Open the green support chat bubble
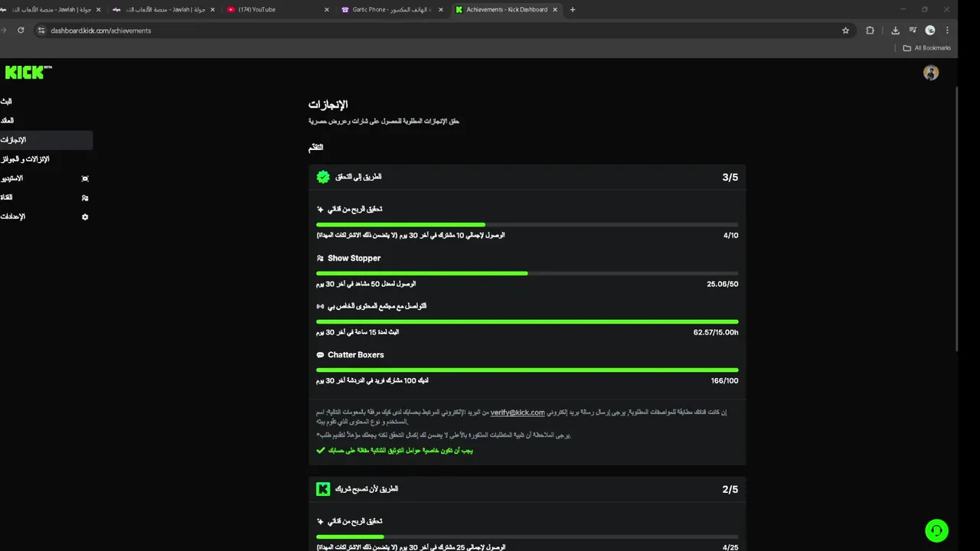The width and height of the screenshot is (980, 551). click(x=936, y=530)
